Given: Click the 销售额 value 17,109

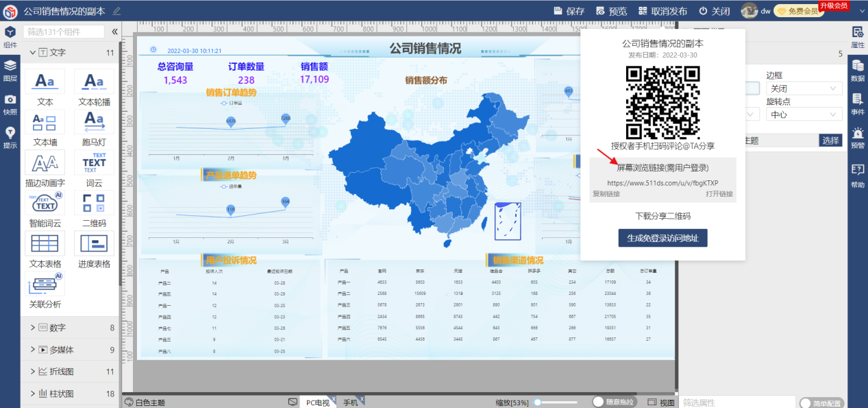Looking at the screenshot, I should point(314,80).
